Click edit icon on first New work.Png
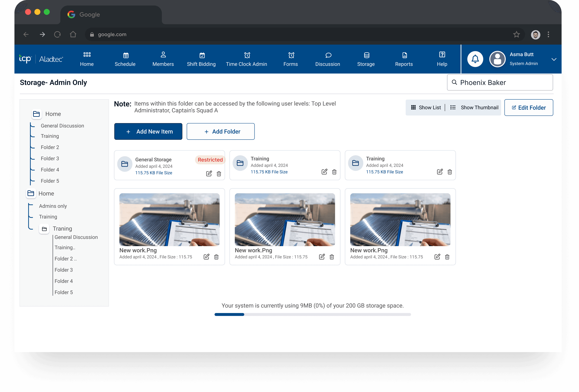Image resolution: width=579 pixels, height=392 pixels. coord(206,257)
